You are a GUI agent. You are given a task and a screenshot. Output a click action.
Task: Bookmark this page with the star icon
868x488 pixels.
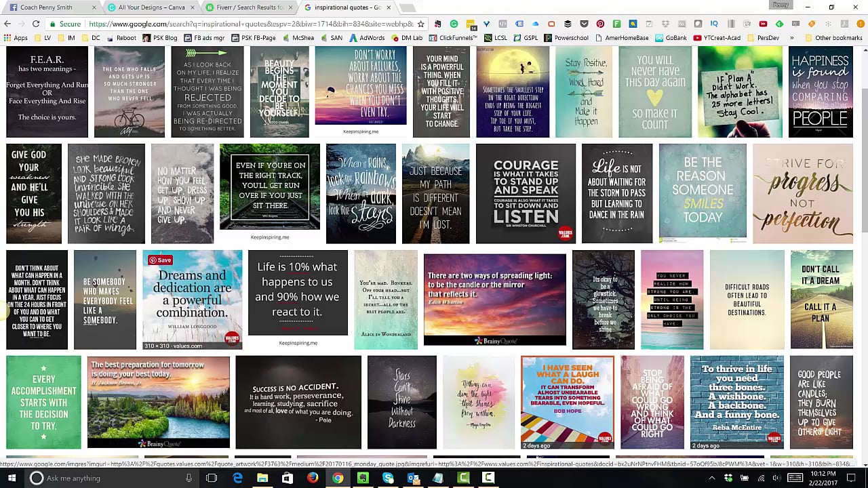pyautogui.click(x=421, y=24)
